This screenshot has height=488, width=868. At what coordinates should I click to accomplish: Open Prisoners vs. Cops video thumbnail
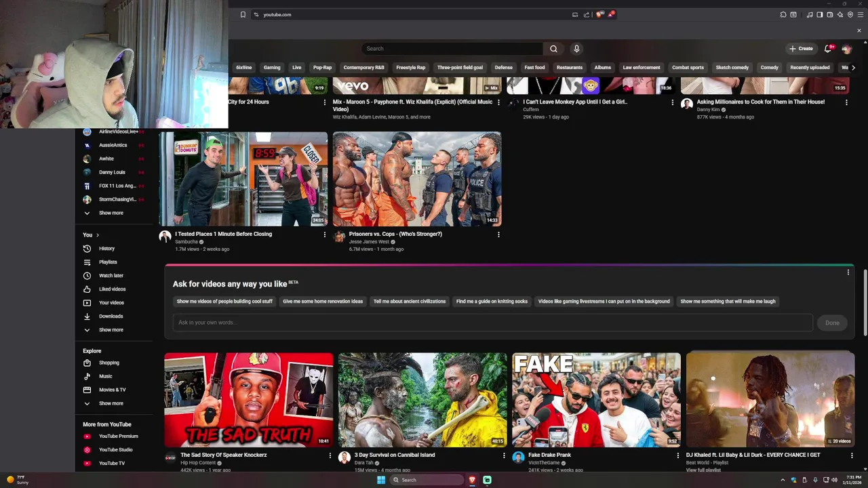[x=417, y=179]
